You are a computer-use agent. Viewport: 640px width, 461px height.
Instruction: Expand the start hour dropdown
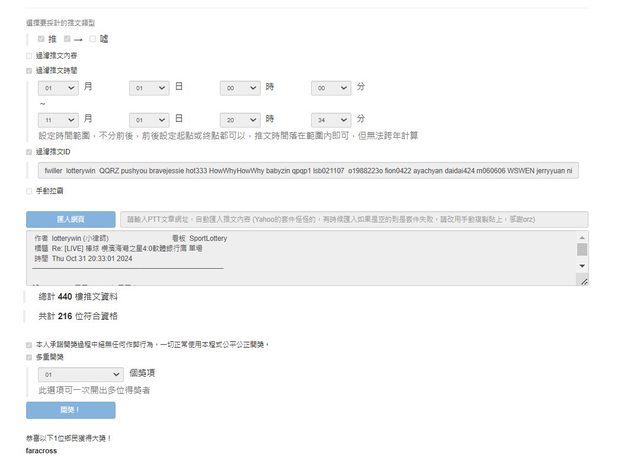tap(240, 88)
